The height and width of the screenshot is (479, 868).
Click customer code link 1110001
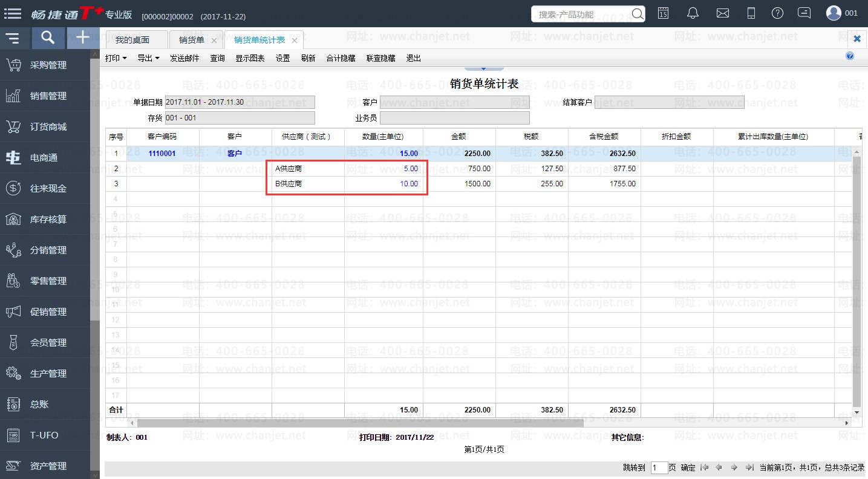click(162, 154)
